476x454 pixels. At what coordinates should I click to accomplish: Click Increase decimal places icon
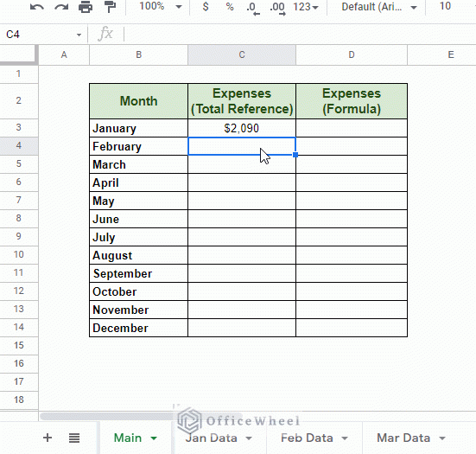click(278, 8)
